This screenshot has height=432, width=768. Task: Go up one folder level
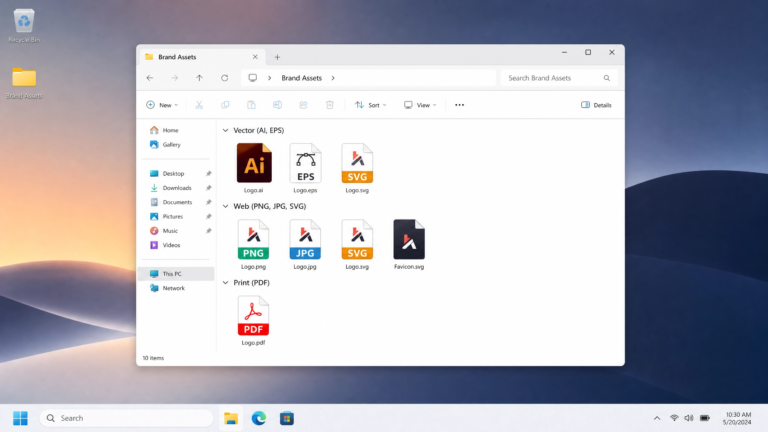(199, 78)
